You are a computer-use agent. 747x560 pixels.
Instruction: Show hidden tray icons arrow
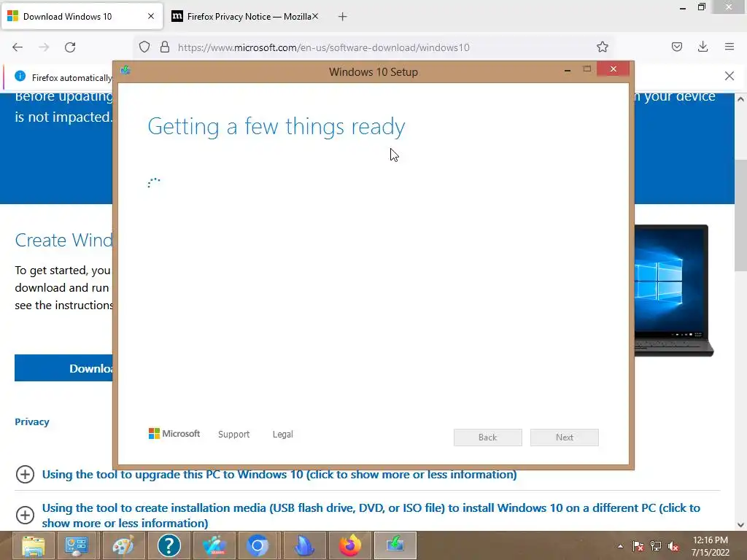point(620,546)
